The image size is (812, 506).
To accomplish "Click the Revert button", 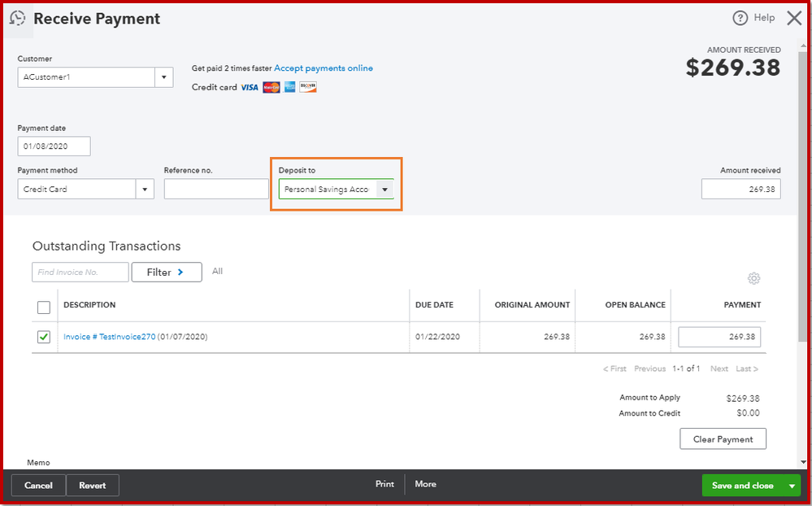I will tap(93, 486).
